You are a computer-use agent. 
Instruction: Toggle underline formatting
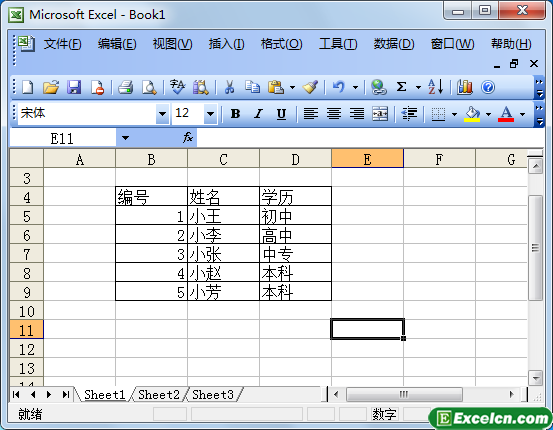[x=281, y=114]
